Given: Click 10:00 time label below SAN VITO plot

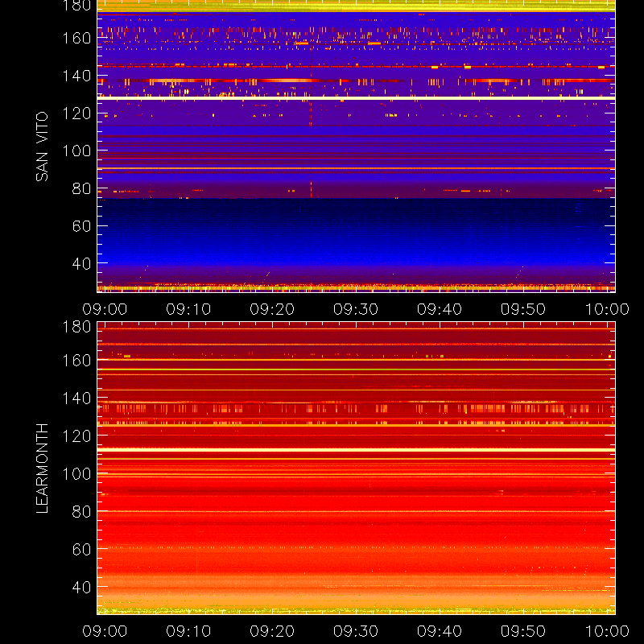Looking at the screenshot, I should point(607,309).
